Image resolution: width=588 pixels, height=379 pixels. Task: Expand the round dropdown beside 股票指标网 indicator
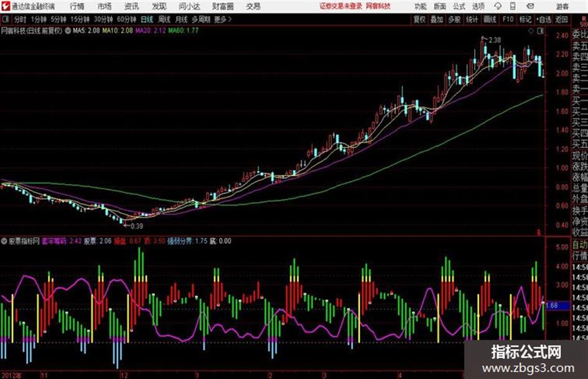[x=4, y=241]
